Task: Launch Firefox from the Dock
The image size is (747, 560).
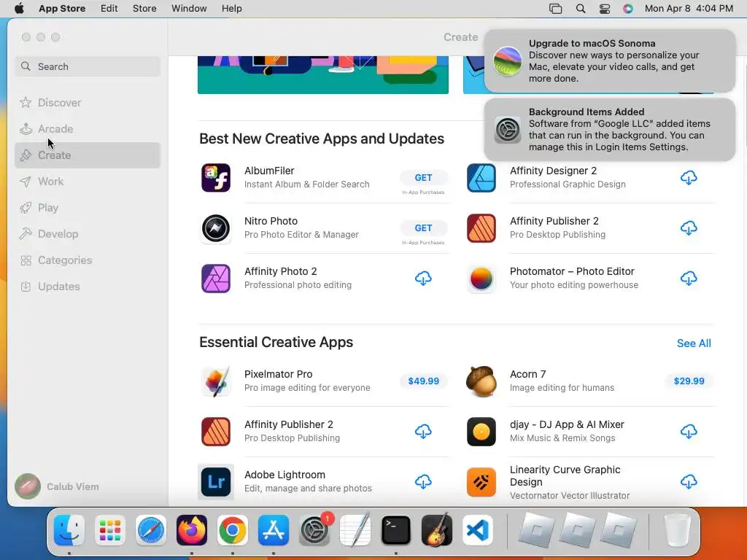Action: pos(192,530)
